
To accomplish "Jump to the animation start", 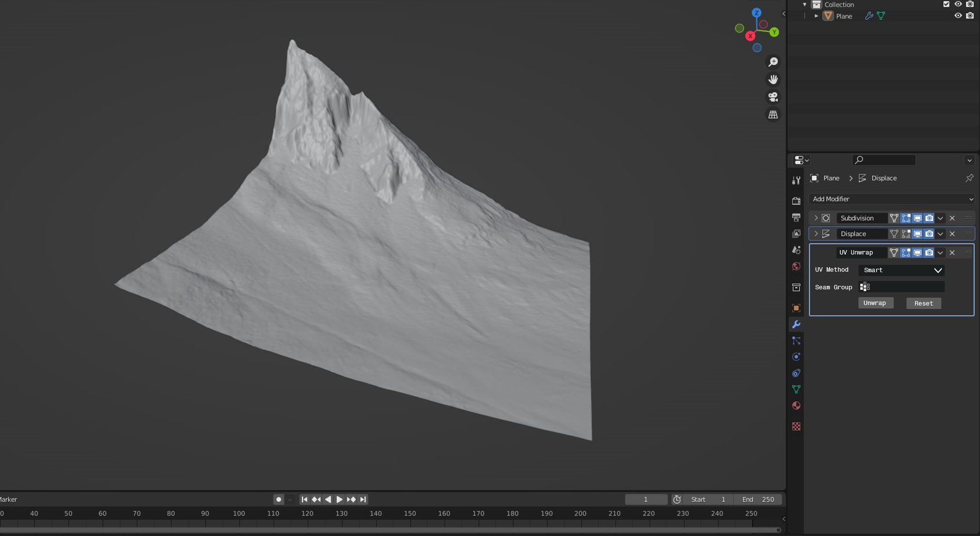I will click(x=304, y=499).
